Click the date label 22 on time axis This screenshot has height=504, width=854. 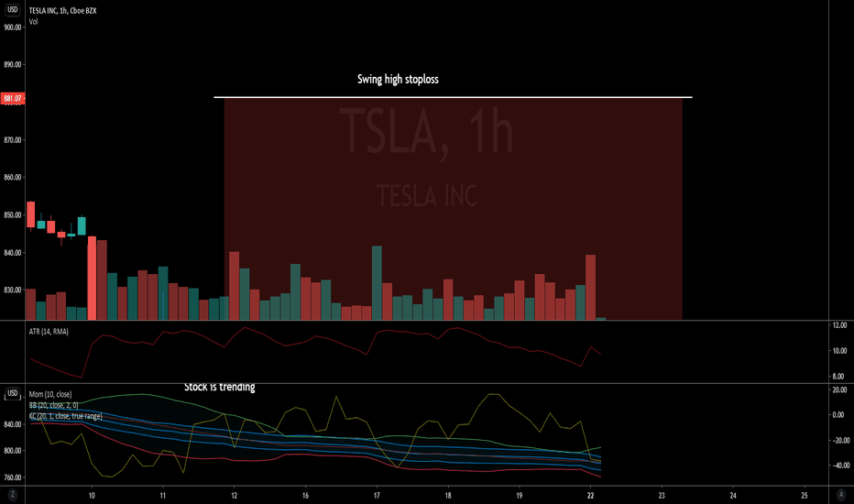pos(590,495)
